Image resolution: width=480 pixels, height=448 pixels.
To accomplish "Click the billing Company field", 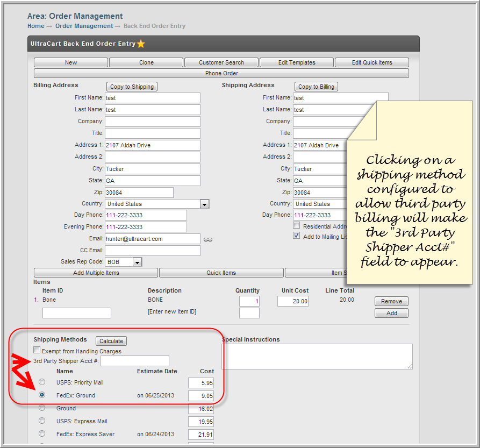I will point(153,122).
